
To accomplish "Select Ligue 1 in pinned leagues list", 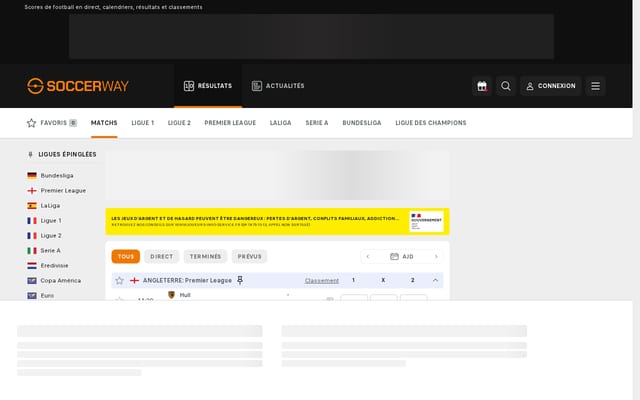I will coord(51,221).
